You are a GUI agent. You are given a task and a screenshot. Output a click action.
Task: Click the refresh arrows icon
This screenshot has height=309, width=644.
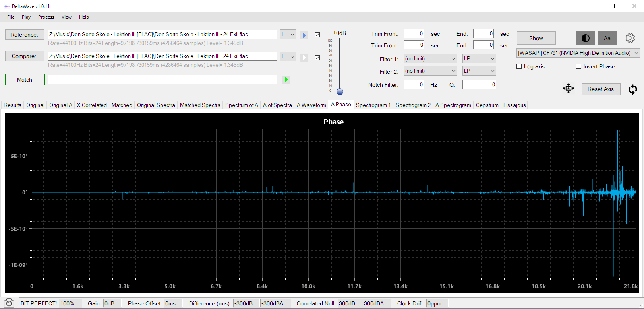pyautogui.click(x=632, y=89)
